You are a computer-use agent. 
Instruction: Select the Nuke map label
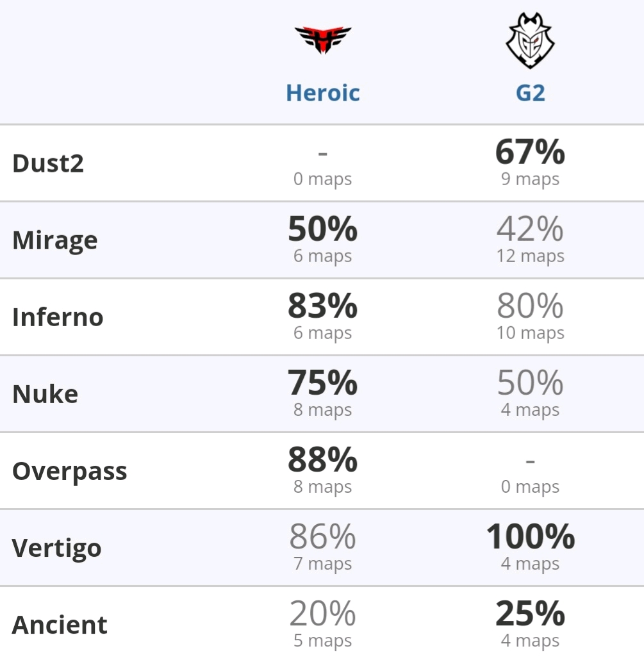click(x=45, y=394)
